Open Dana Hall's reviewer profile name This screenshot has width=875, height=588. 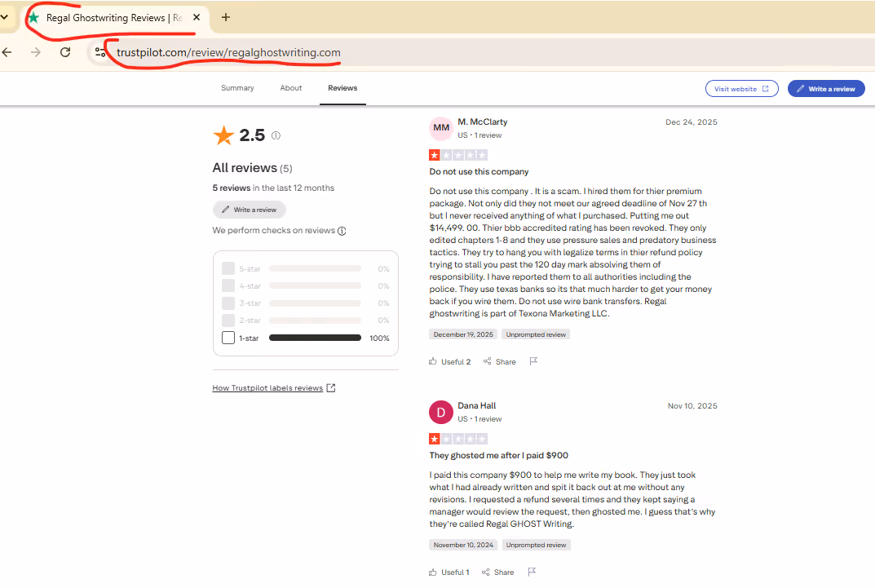(x=476, y=405)
